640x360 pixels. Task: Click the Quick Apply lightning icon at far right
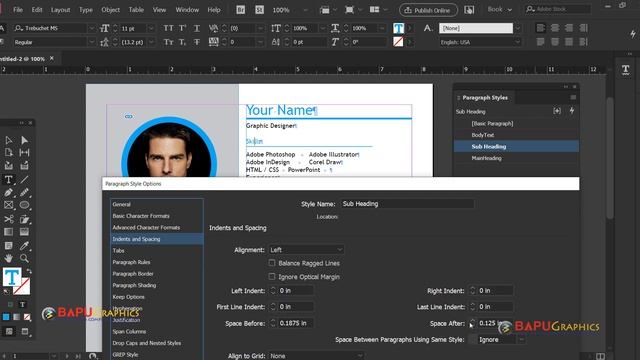633,35
